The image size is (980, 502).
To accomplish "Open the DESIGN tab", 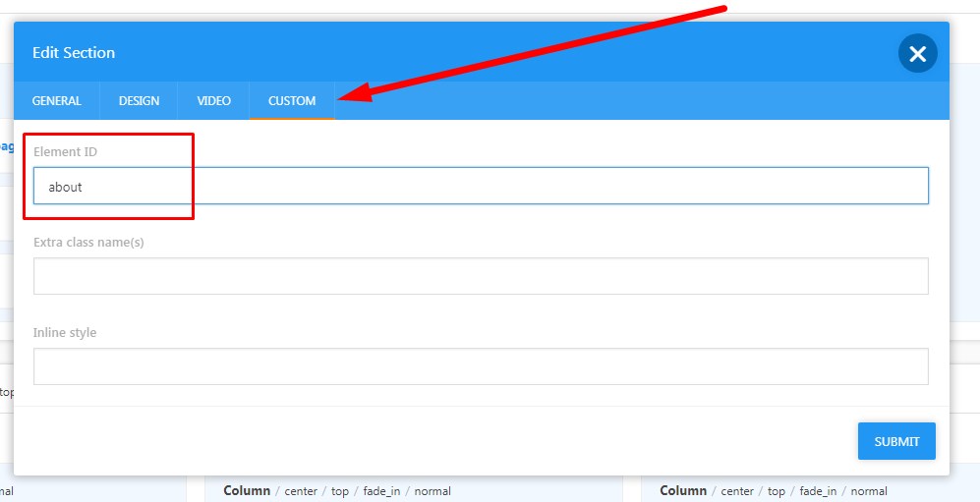I will point(139,100).
